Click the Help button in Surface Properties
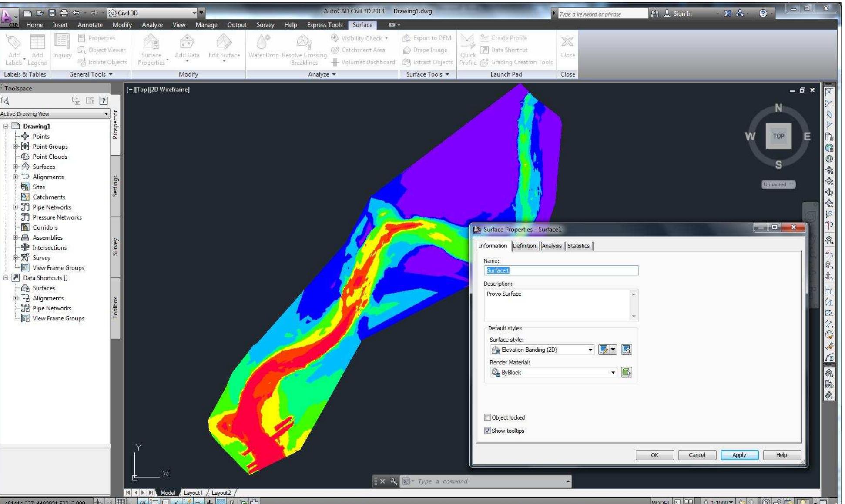The height and width of the screenshot is (504, 845). pyautogui.click(x=781, y=455)
